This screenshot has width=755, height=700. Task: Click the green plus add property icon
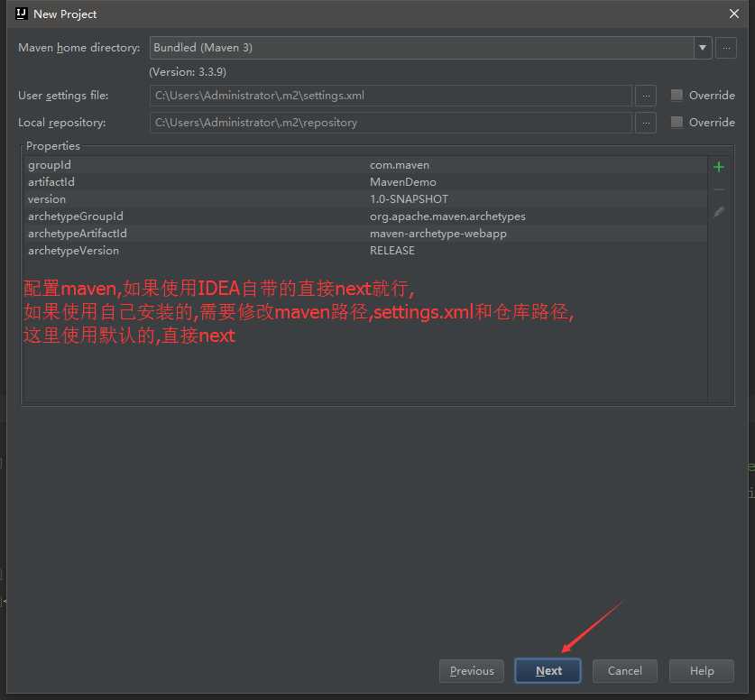(718, 167)
